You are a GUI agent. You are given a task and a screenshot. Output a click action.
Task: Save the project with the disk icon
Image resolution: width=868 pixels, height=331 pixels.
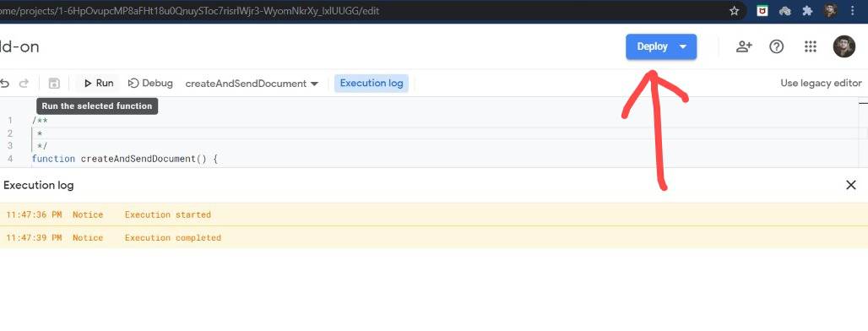tap(54, 84)
